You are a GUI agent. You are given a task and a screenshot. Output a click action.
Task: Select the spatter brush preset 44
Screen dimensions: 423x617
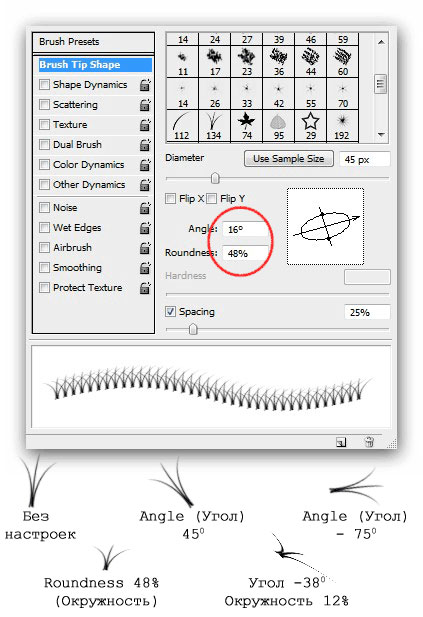click(311, 61)
